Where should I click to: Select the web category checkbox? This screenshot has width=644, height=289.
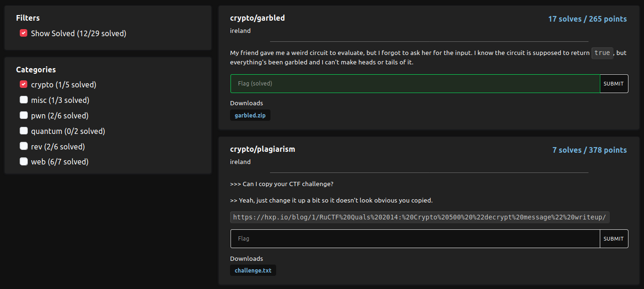point(24,162)
